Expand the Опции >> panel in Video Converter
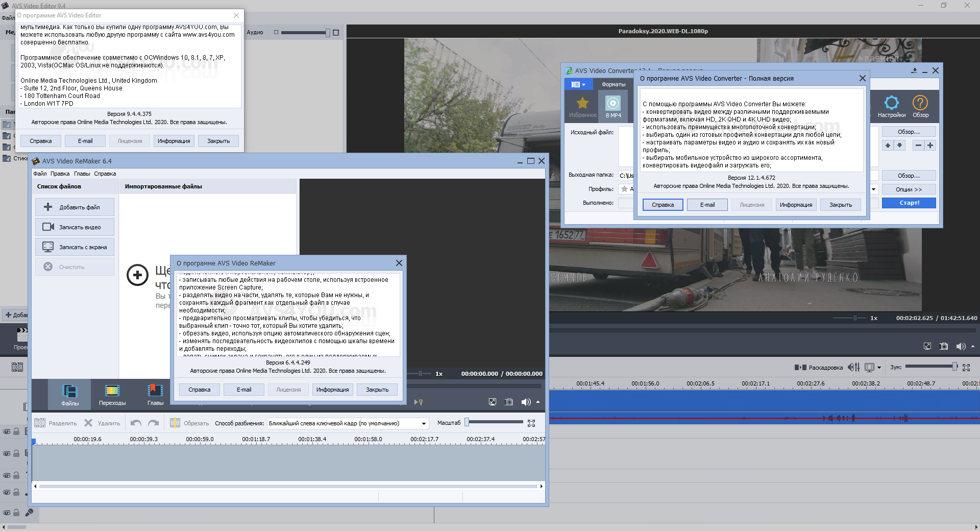Viewport: 980px width, 531px height. (909, 189)
